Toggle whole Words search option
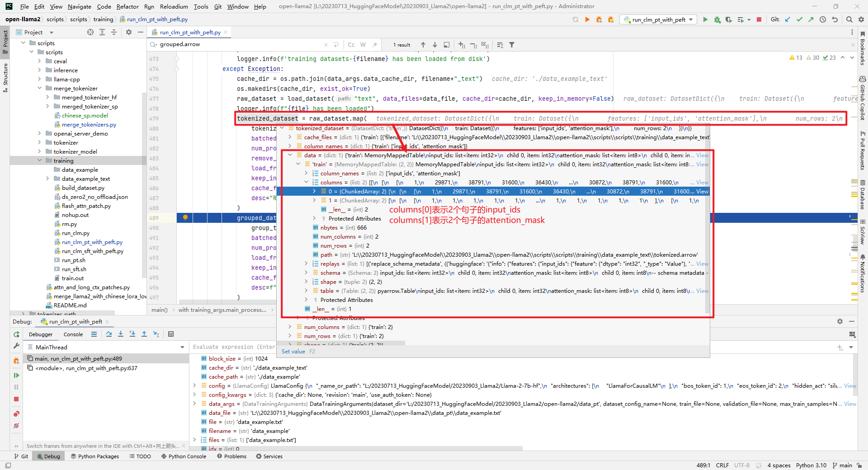868x470 pixels. (363, 45)
